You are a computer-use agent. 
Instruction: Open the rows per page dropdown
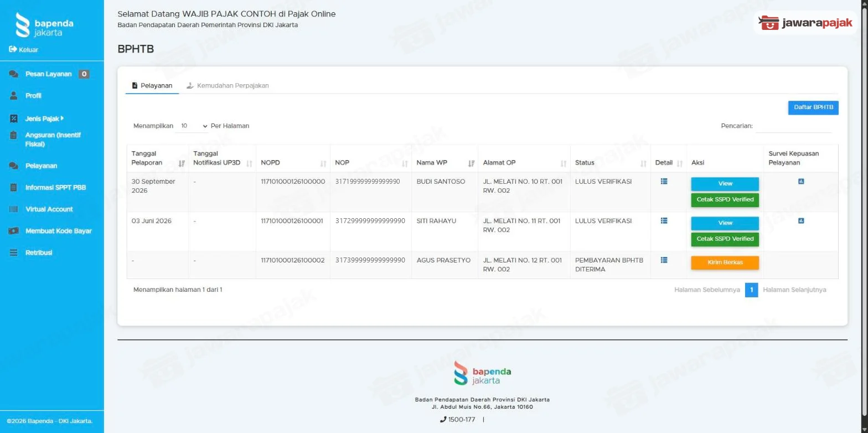point(192,126)
